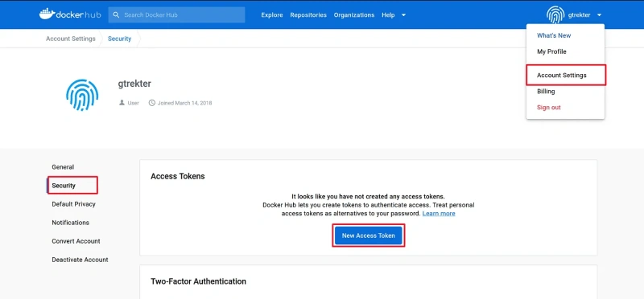The width and height of the screenshot is (644, 299).
Task: Click the User person icon
Action: 122,103
